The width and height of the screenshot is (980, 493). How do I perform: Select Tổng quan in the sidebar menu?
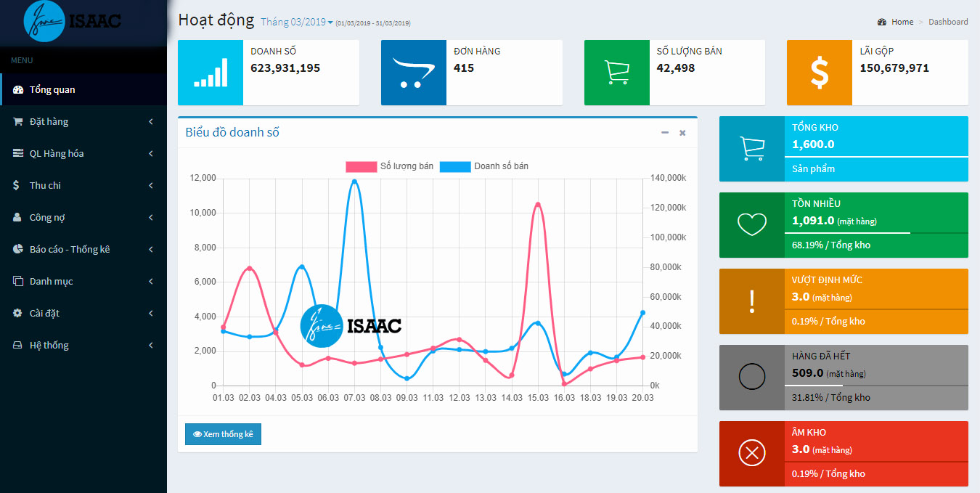click(83, 89)
